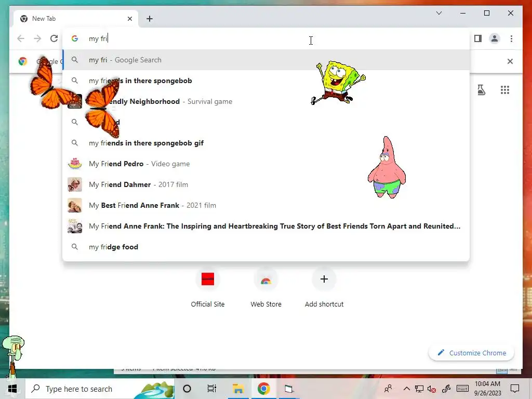This screenshot has width=532, height=399.
Task: Open Task View on the taskbar
Action: (212, 389)
